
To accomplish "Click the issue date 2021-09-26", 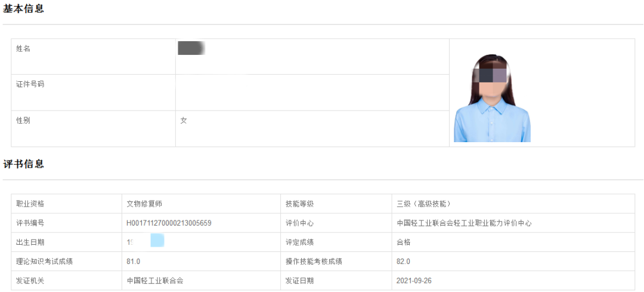I will tap(414, 281).
